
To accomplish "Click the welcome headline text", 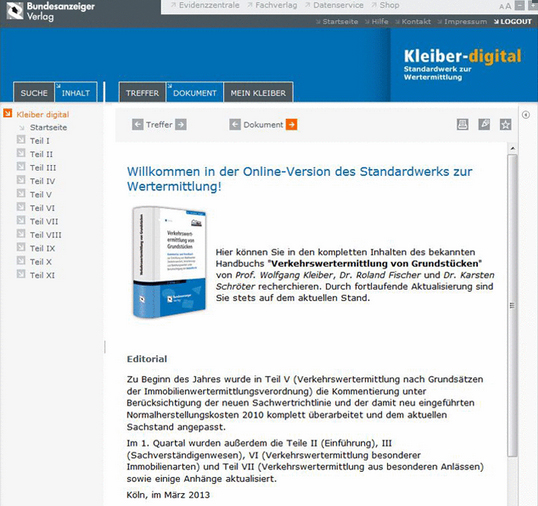I will (x=300, y=179).
